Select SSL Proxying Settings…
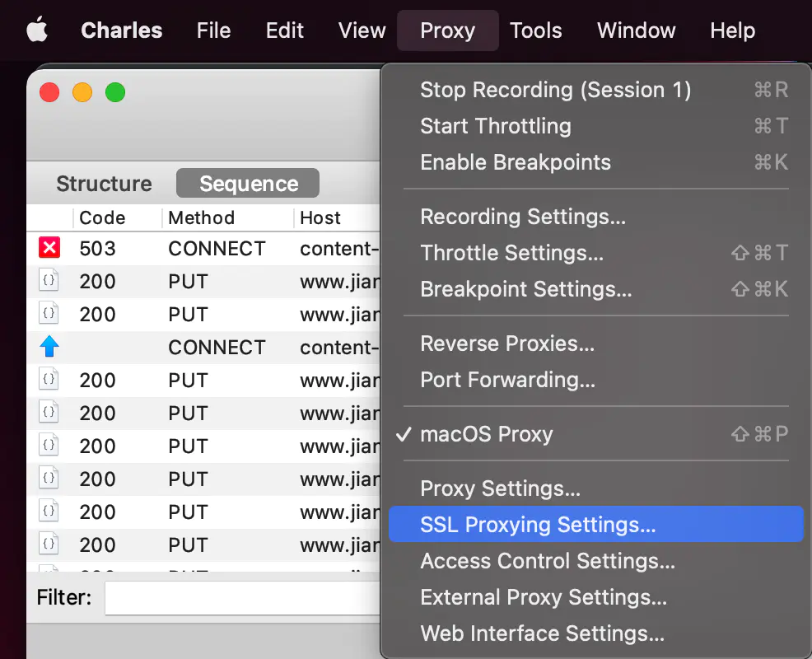 pos(596,524)
